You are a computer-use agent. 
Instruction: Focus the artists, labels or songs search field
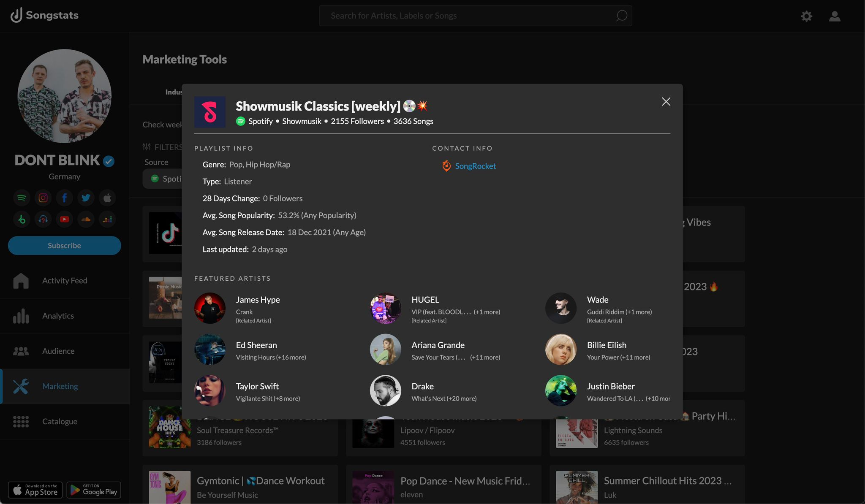(475, 16)
